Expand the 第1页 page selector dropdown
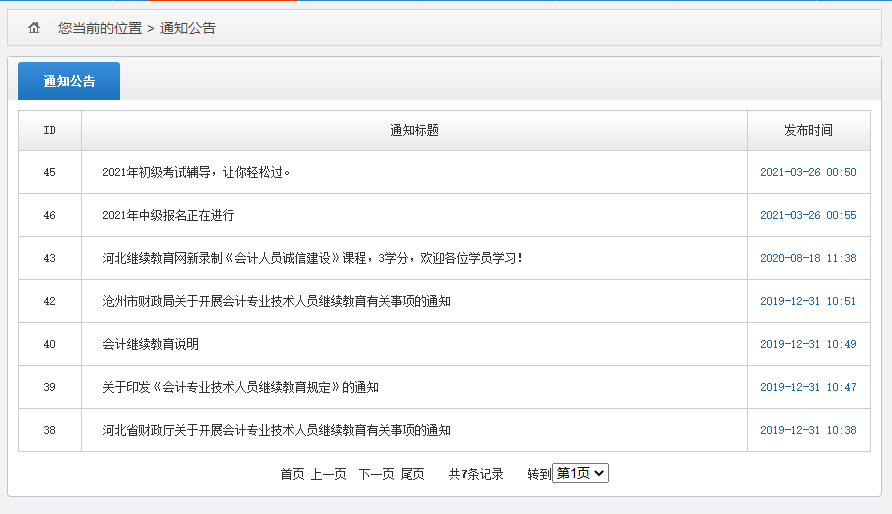 581,474
